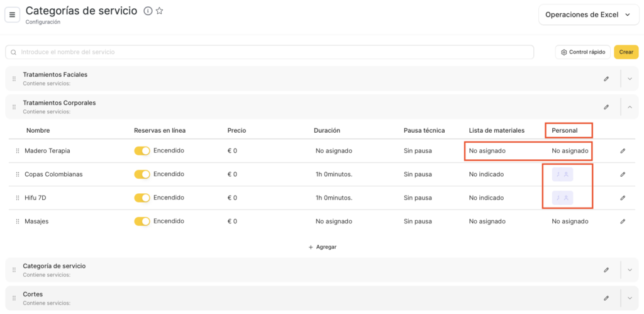Edit the Masajes service row
This screenshot has width=644, height=314.
click(623, 221)
